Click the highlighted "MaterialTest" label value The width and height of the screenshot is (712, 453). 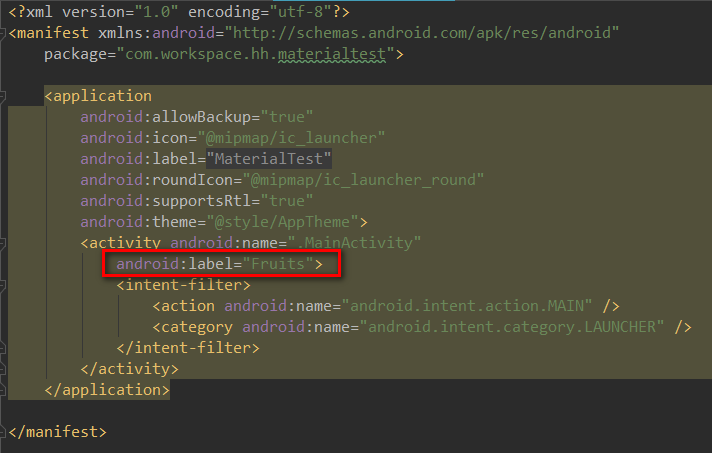point(269,159)
